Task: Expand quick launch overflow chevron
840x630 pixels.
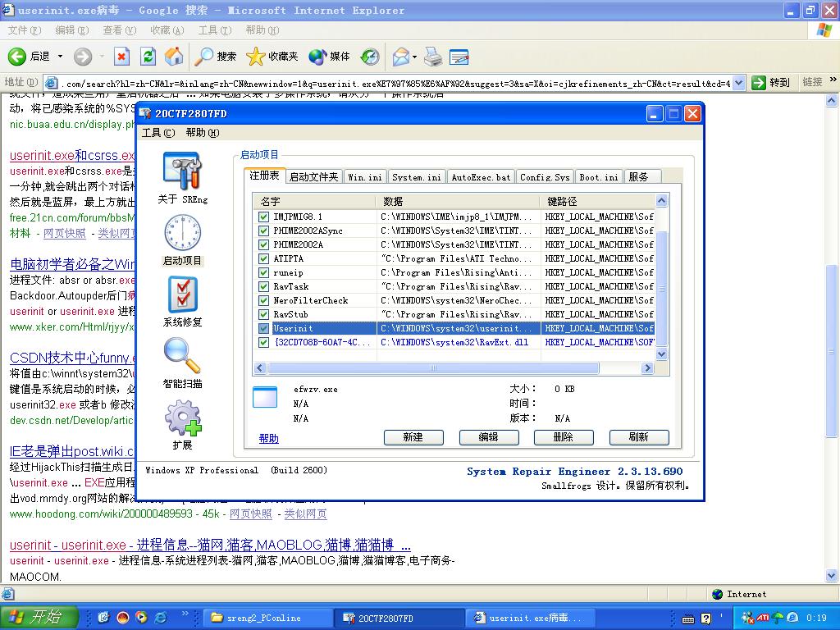Action: click(x=185, y=613)
